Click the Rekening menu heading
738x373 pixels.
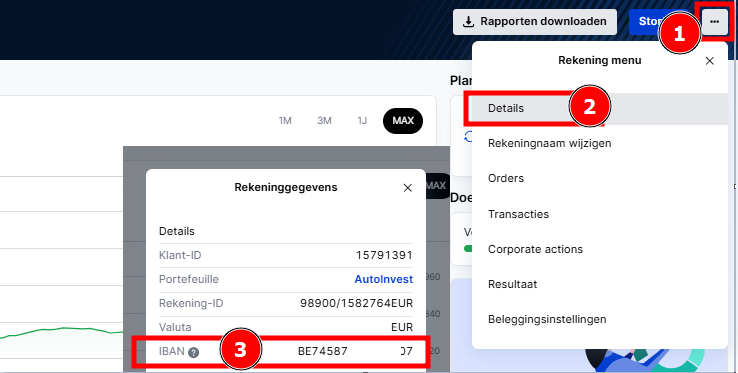coord(600,60)
